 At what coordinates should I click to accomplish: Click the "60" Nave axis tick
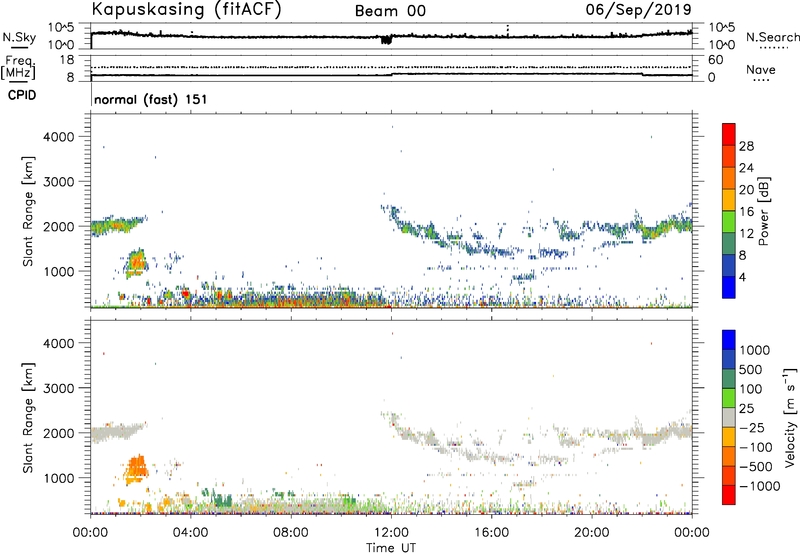click(716, 60)
